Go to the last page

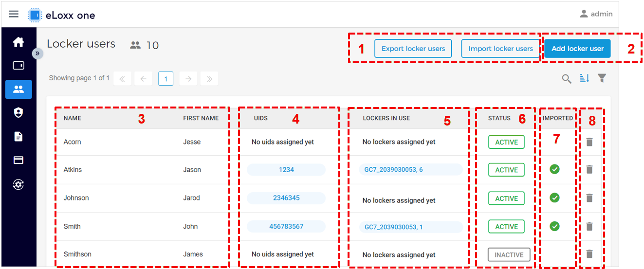(x=209, y=79)
